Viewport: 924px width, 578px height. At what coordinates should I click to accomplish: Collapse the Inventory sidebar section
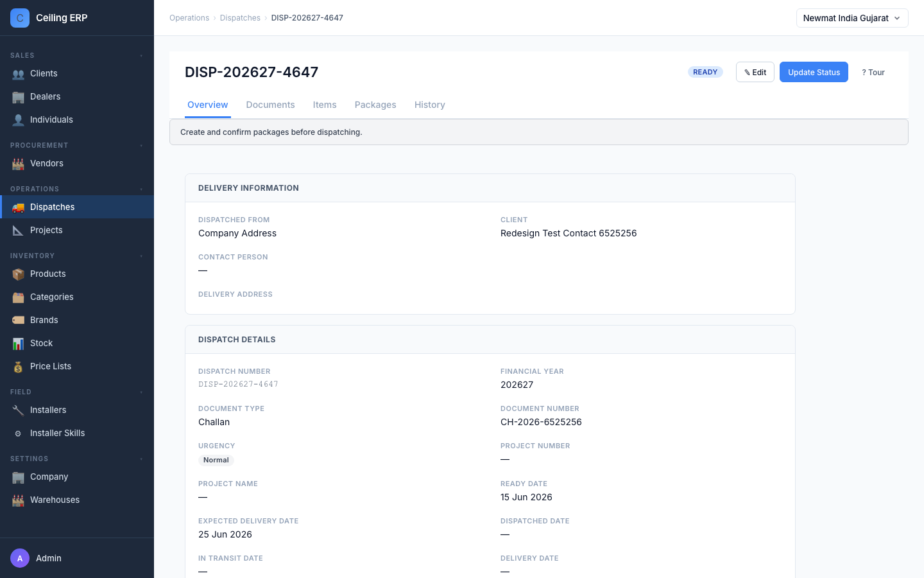pyautogui.click(x=141, y=256)
